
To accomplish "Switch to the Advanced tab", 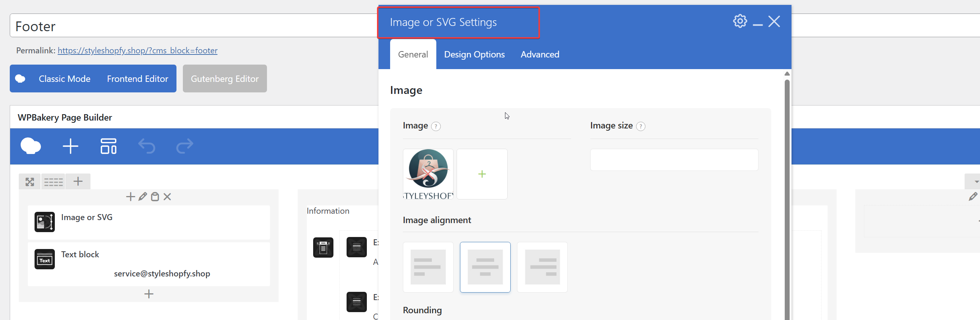I will [540, 54].
